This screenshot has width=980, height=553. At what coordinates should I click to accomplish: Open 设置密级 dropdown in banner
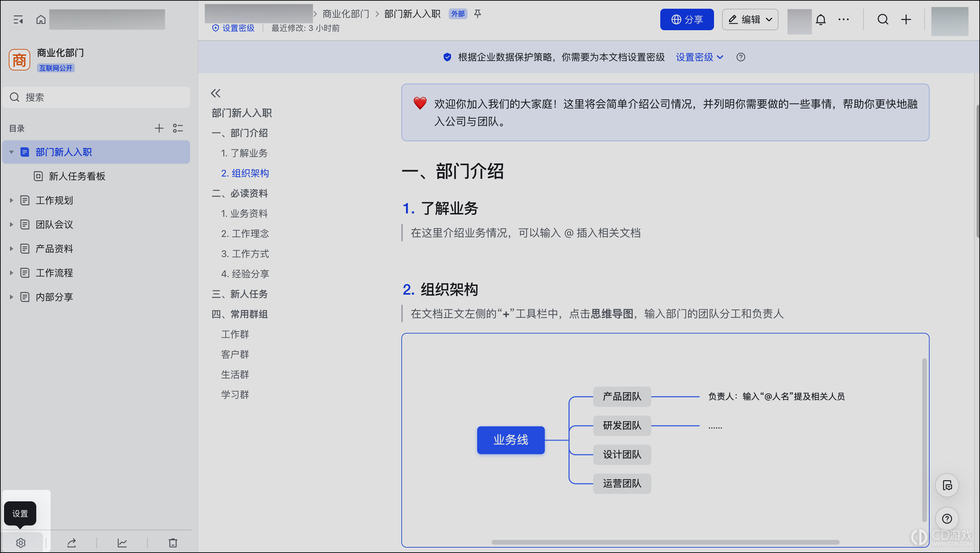[699, 57]
